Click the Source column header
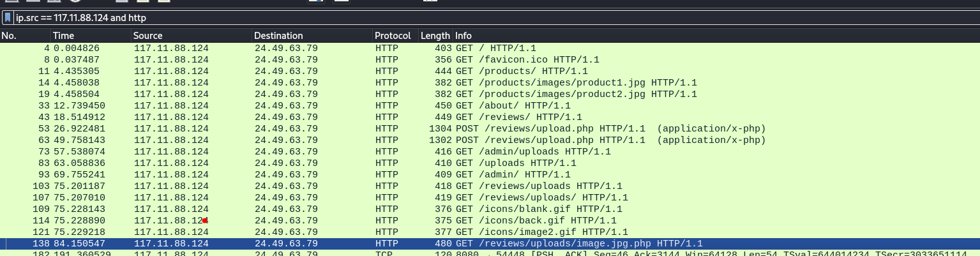This screenshot has height=256, width=980. point(192,36)
